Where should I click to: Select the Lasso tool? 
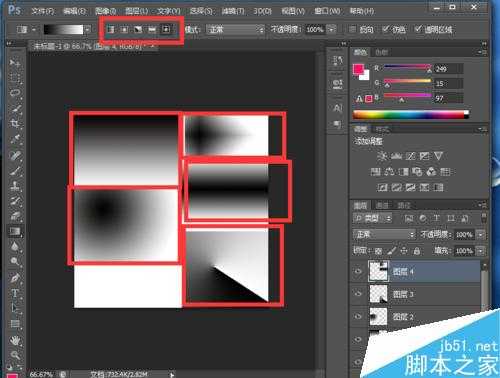coord(15,93)
